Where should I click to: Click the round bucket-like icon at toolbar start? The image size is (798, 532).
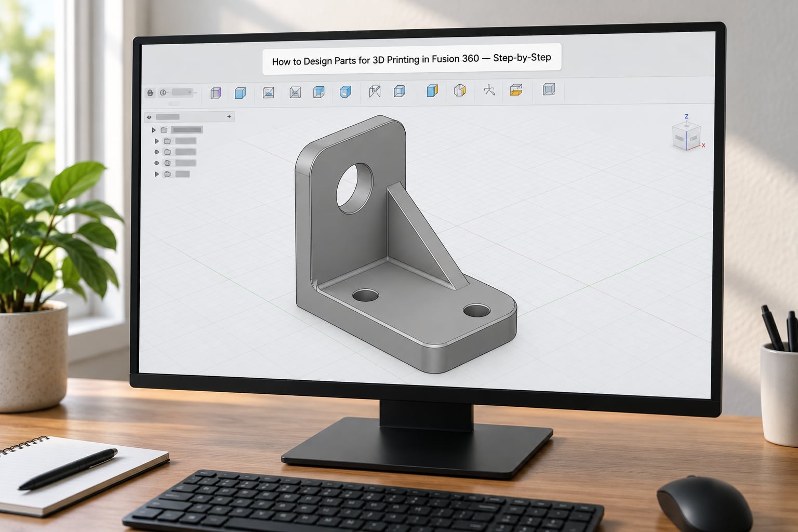pos(150,92)
